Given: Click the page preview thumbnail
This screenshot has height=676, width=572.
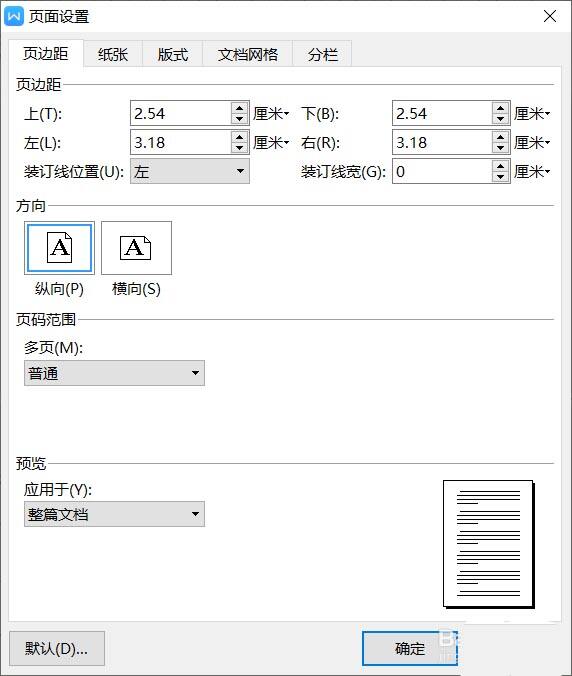Looking at the screenshot, I should point(489,545).
